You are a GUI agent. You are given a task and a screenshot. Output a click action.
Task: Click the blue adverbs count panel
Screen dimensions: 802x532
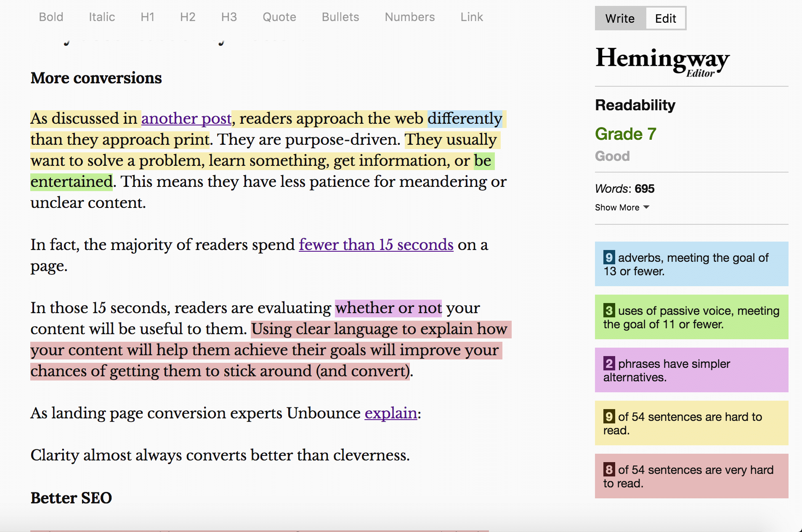(x=691, y=264)
